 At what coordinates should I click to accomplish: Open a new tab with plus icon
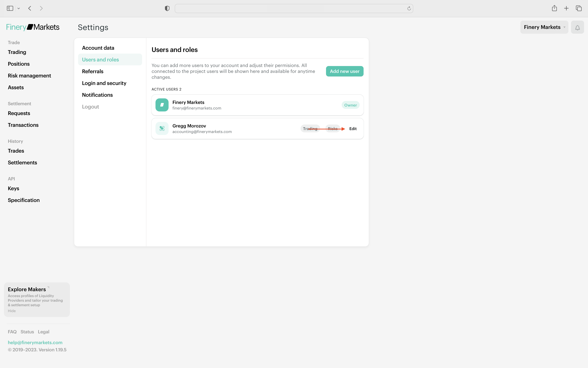pos(566,8)
